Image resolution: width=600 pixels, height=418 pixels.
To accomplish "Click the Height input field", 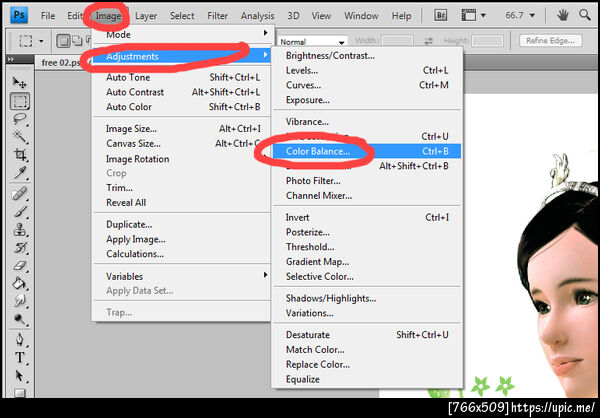I will (487, 41).
